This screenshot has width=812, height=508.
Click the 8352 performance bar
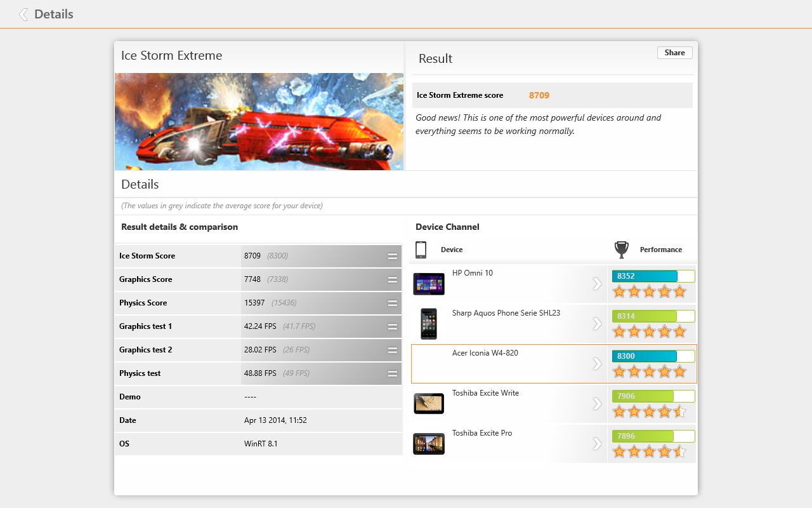coord(653,276)
